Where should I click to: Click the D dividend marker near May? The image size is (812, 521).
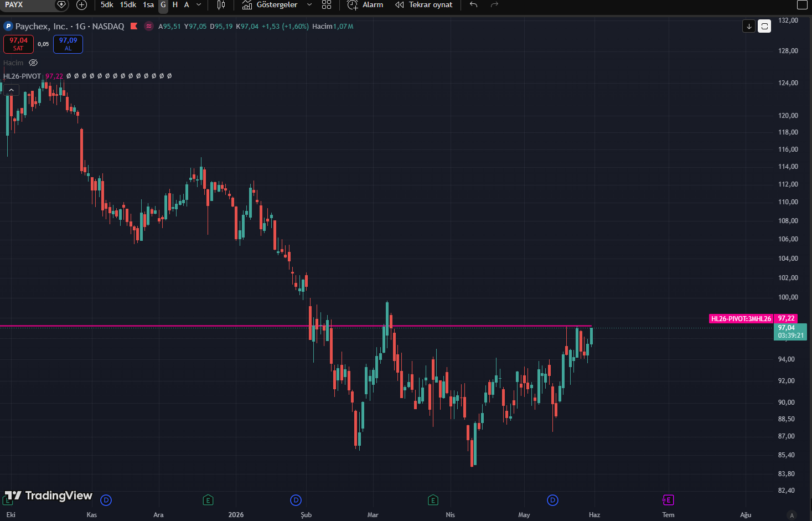click(552, 500)
